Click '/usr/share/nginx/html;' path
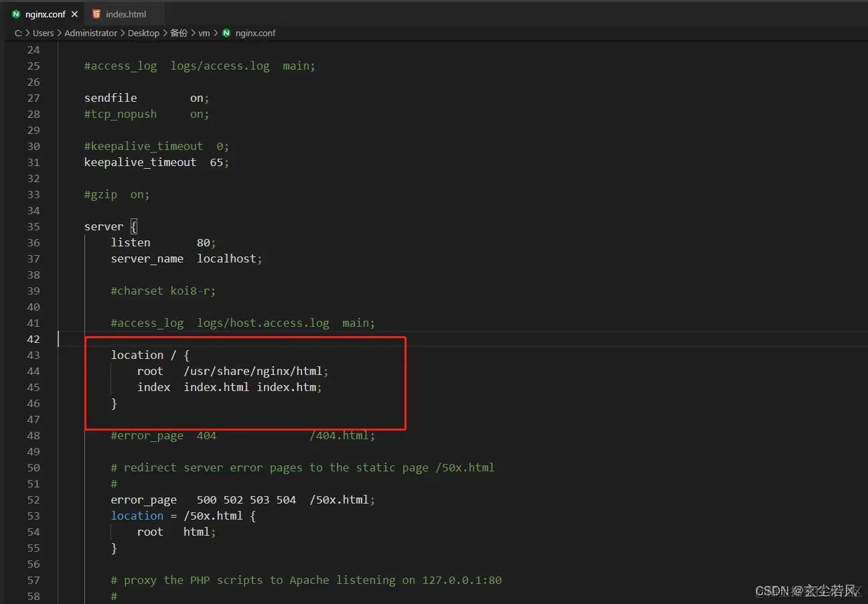This screenshot has width=868, height=604. (257, 371)
